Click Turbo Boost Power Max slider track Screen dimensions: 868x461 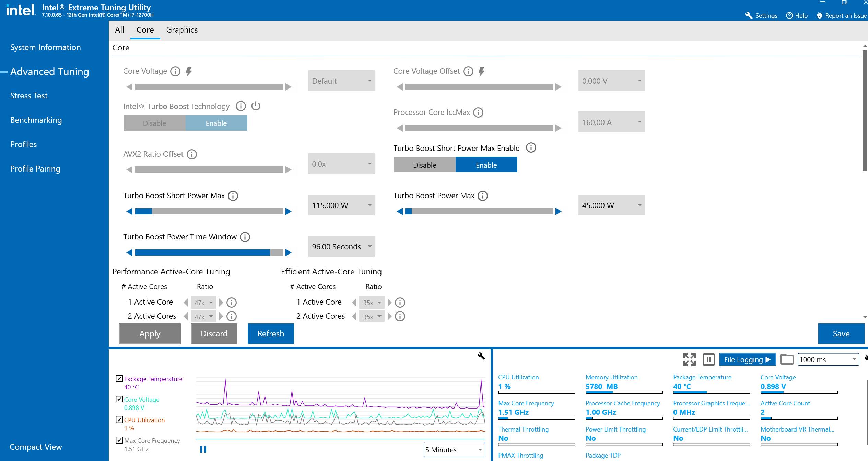(479, 212)
